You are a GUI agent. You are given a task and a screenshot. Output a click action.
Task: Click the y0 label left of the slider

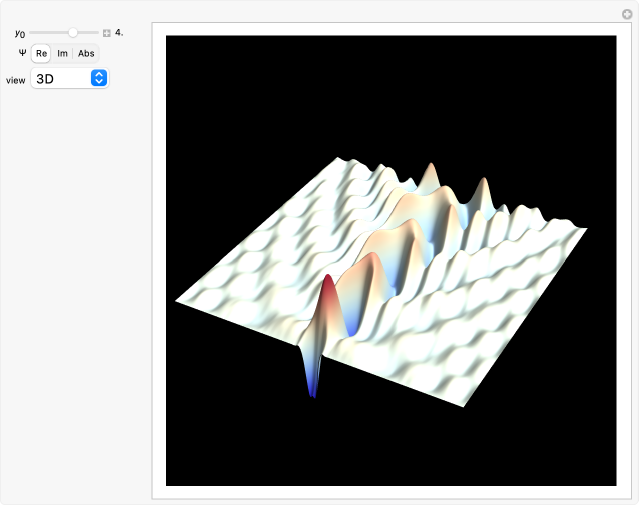pyautogui.click(x=20, y=33)
